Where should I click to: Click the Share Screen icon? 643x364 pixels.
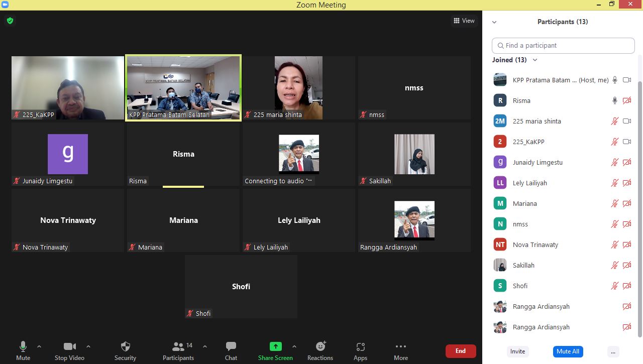point(275,346)
